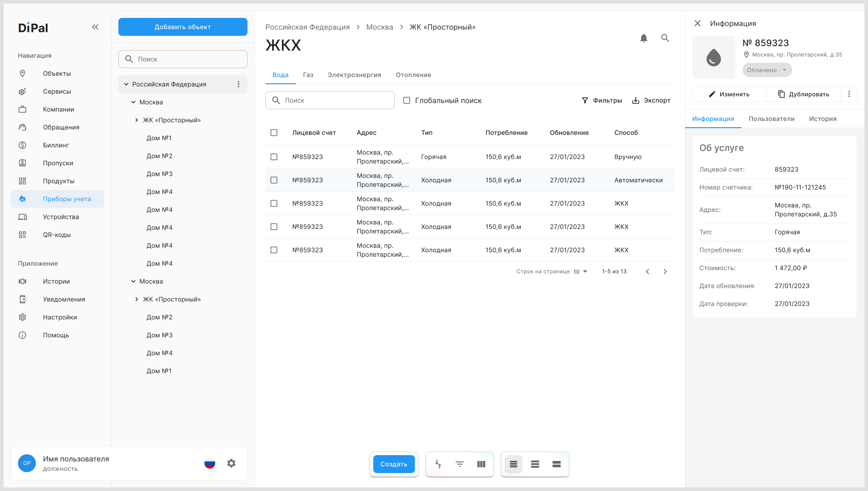This screenshot has width=868, height=491.
Task: Click the Добавить объект button
Action: (183, 27)
